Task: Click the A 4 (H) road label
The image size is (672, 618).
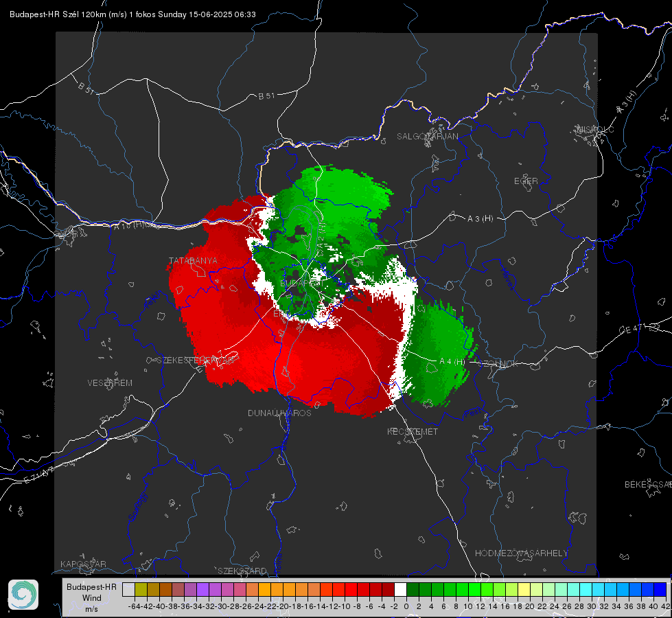Action: (452, 362)
